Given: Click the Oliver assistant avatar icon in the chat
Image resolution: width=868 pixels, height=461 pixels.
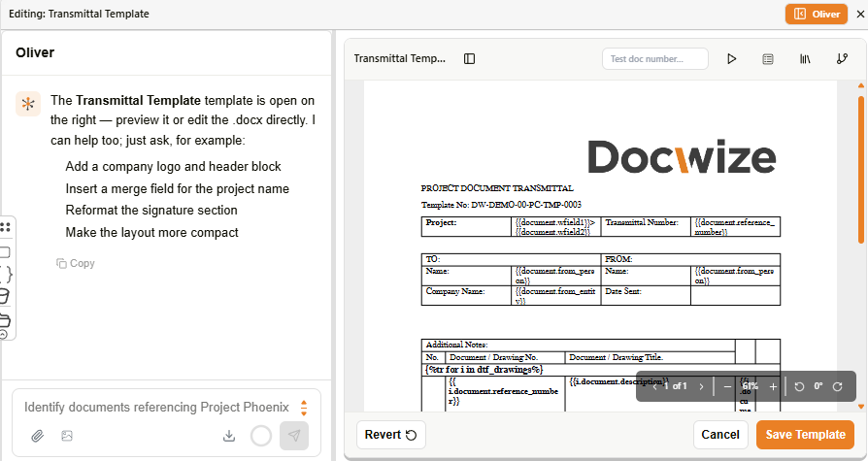Looking at the screenshot, I should [x=28, y=104].
